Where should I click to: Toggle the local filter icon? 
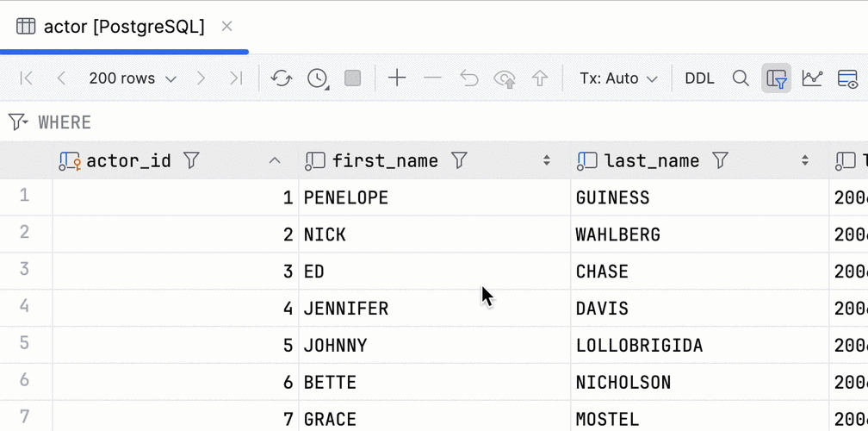click(x=776, y=78)
